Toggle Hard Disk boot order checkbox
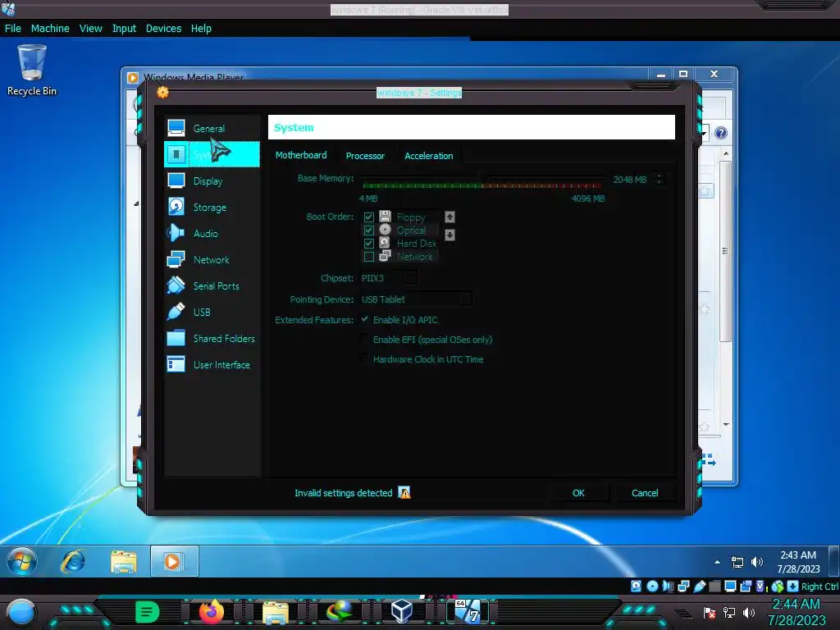Screen dimensions: 840x630 (368, 243)
